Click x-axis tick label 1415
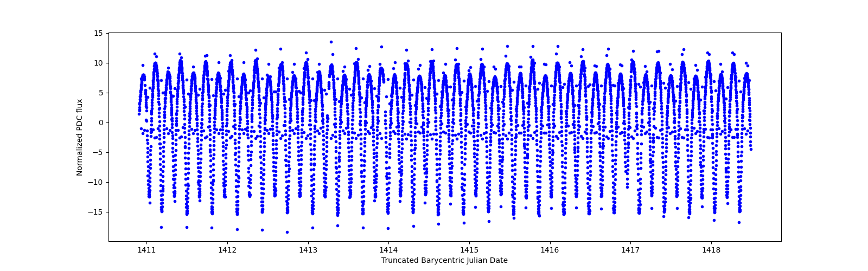 469,250
